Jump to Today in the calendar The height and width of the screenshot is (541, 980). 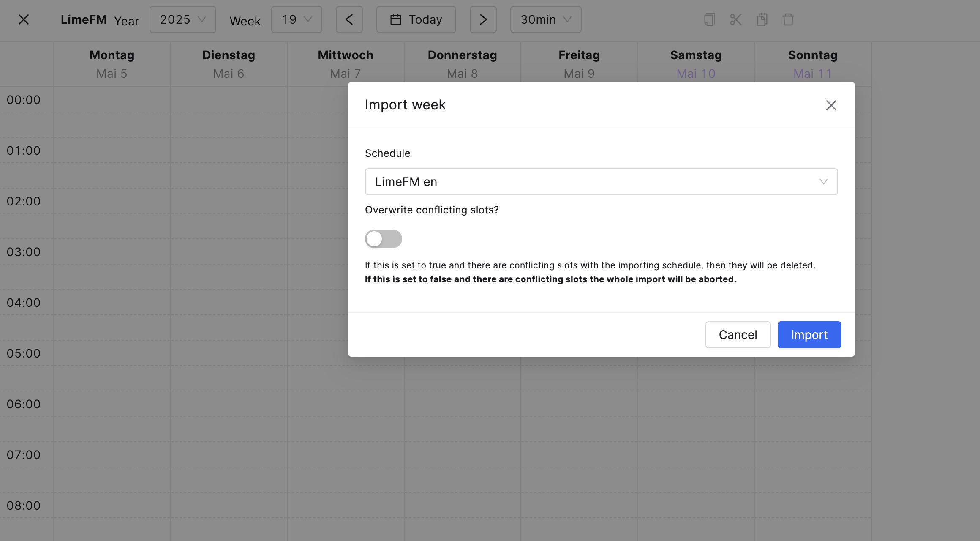[x=416, y=19]
